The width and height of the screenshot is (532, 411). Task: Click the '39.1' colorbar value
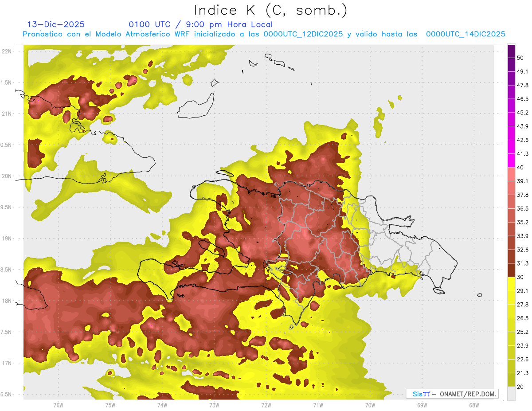point(523,181)
